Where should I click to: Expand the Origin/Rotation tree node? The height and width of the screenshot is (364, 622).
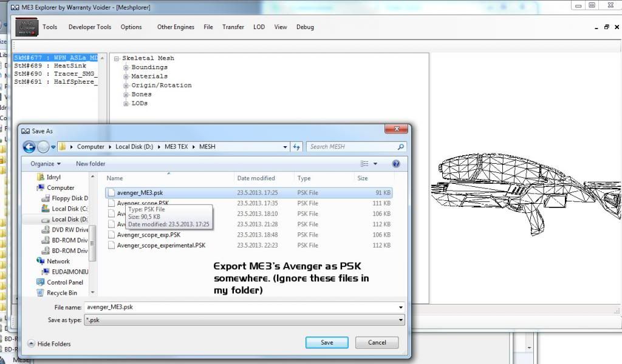pos(126,86)
